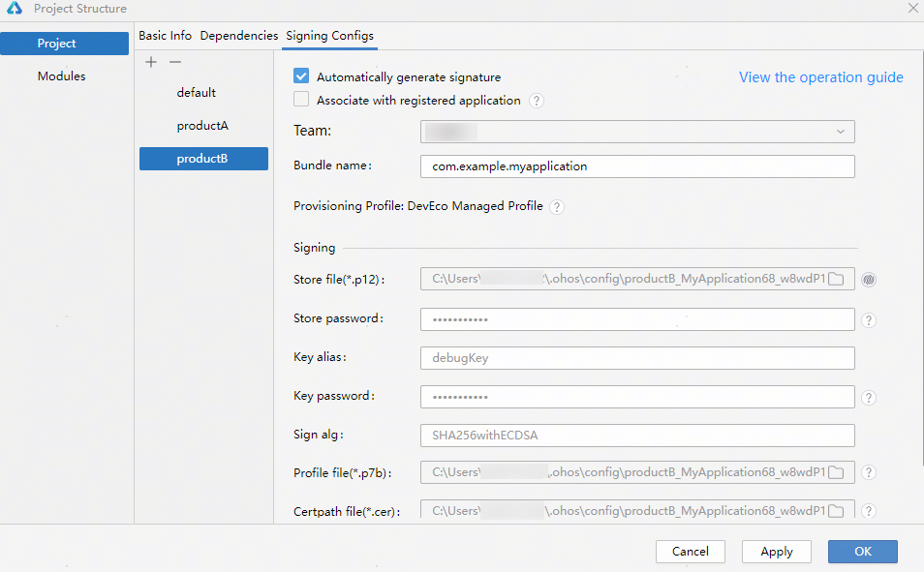Switch to the Dependencies tab

coord(238,36)
